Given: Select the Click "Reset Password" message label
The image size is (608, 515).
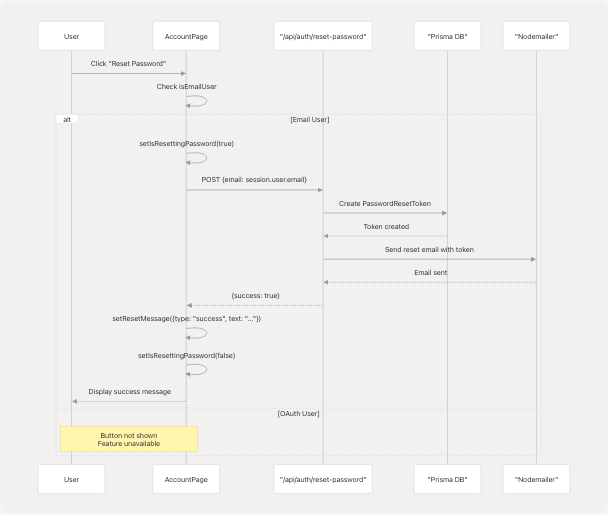Looking at the screenshot, I should 128,64.
